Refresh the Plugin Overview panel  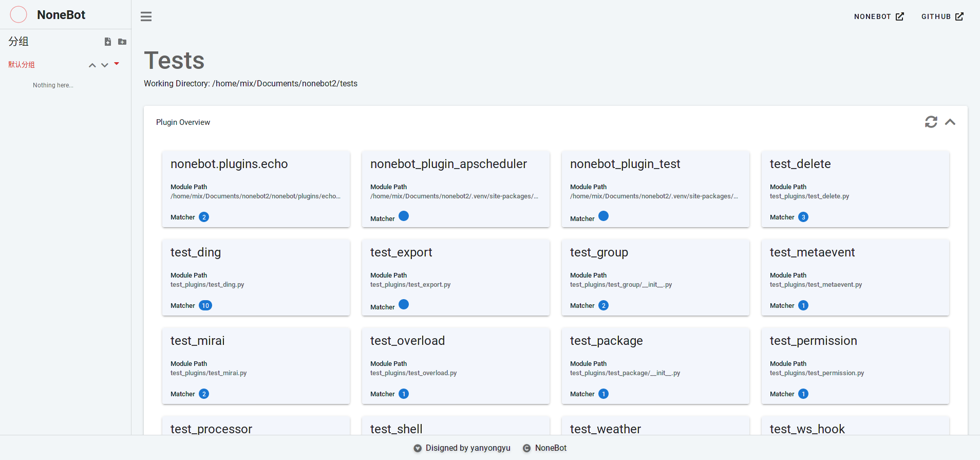coord(931,122)
